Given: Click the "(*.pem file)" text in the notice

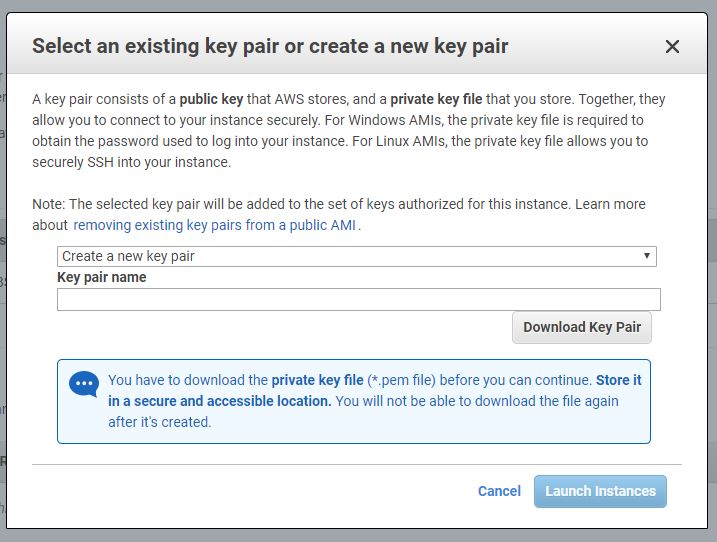Looking at the screenshot, I should tap(401, 380).
